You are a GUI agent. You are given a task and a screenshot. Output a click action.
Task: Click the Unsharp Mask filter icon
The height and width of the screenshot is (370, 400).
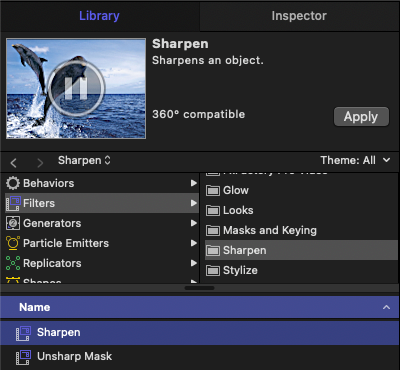[x=23, y=357]
